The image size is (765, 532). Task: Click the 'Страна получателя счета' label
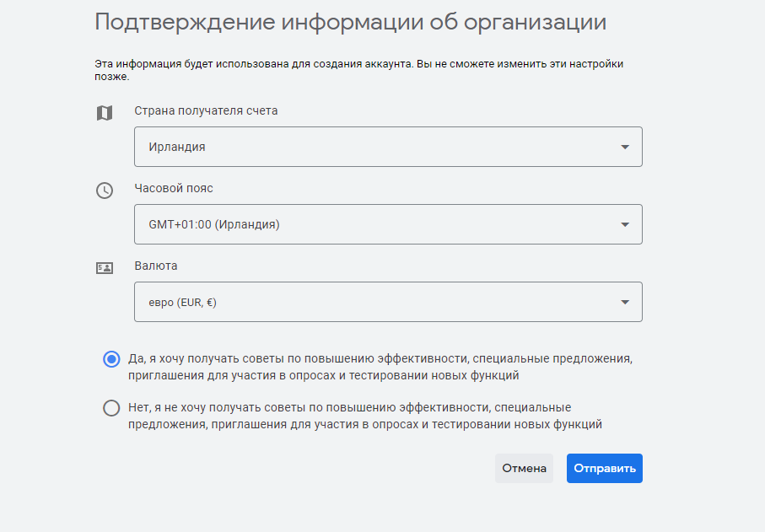pyautogui.click(x=206, y=110)
